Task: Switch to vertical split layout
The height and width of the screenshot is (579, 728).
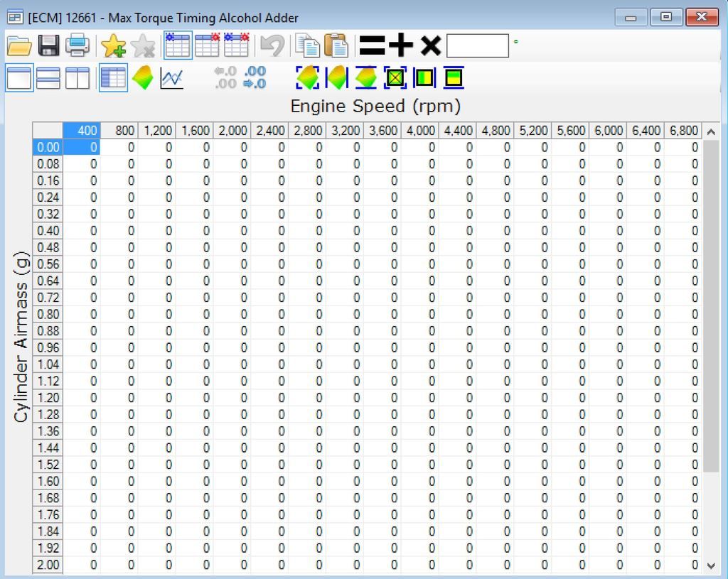Action: [x=77, y=77]
